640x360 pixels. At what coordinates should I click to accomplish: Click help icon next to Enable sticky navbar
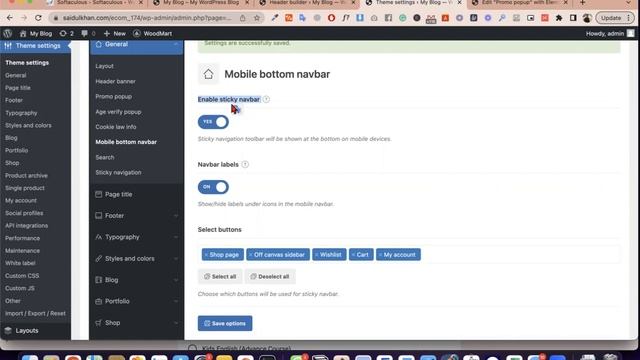(x=266, y=99)
